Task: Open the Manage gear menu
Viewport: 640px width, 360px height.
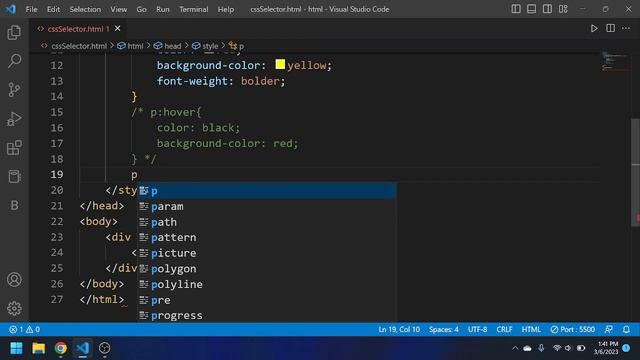Action: (x=14, y=308)
